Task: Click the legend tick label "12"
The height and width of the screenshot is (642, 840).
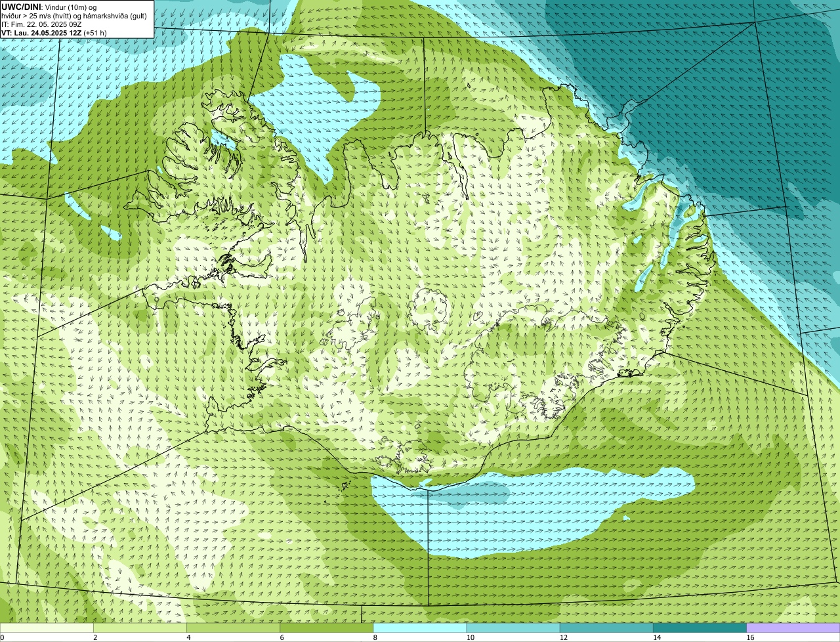Action: point(564,637)
